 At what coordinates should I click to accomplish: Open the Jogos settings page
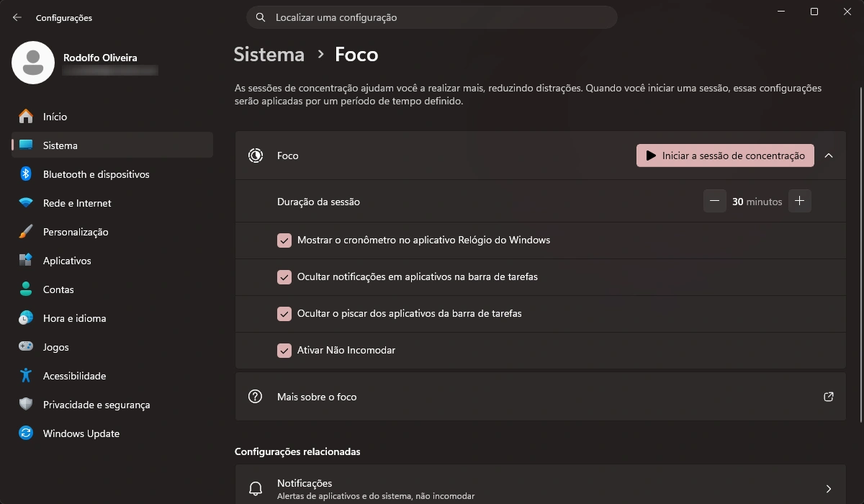pos(55,347)
